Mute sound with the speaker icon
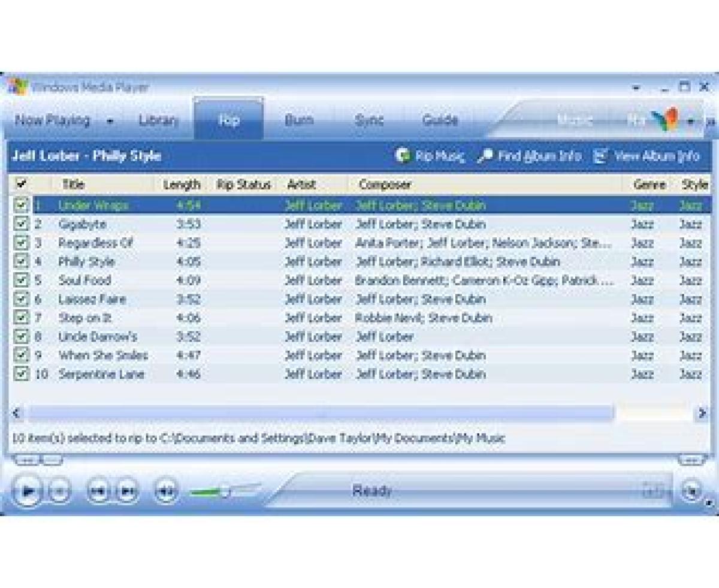The height and width of the screenshot is (588, 719). click(x=165, y=492)
